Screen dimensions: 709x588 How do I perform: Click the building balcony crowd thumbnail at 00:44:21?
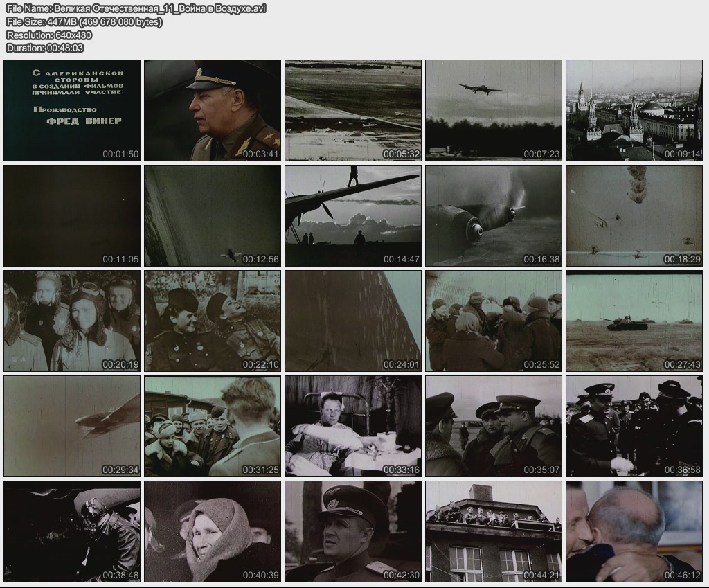pos(494,531)
